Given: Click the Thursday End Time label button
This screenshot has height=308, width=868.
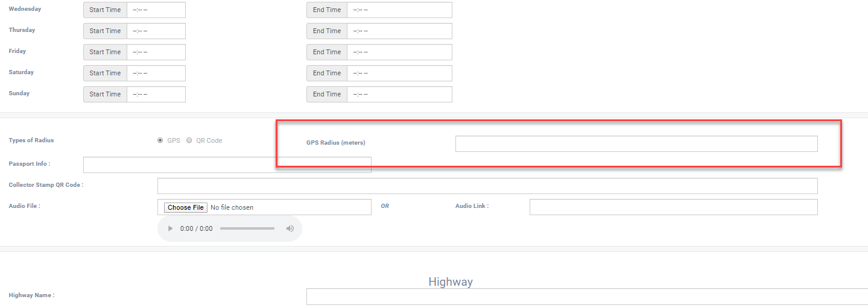Looking at the screenshot, I should click(326, 31).
